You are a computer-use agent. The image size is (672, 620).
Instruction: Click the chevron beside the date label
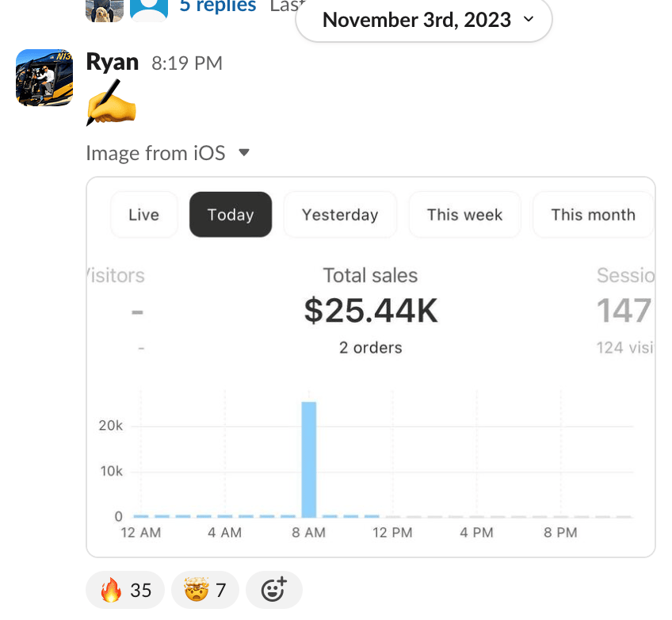529,21
